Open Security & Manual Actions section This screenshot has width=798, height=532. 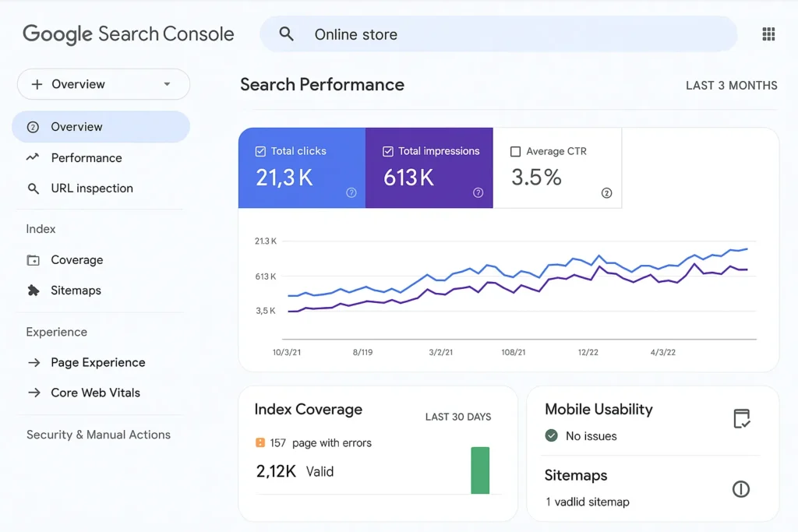point(99,435)
